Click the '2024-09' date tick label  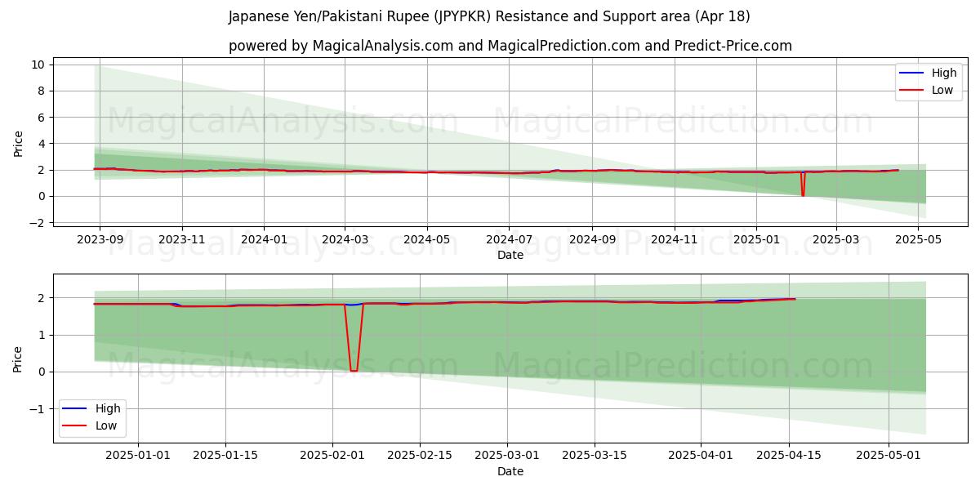[592, 241]
